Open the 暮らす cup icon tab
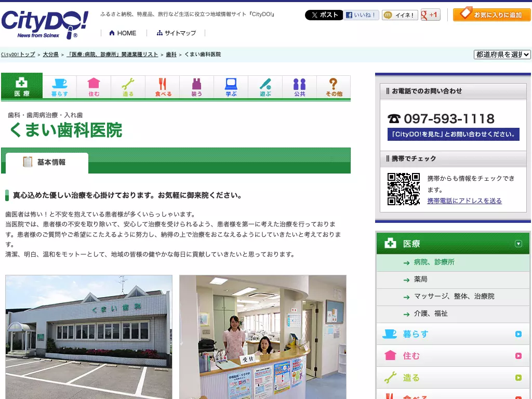Viewport: 532px width, 399px height. tap(60, 87)
